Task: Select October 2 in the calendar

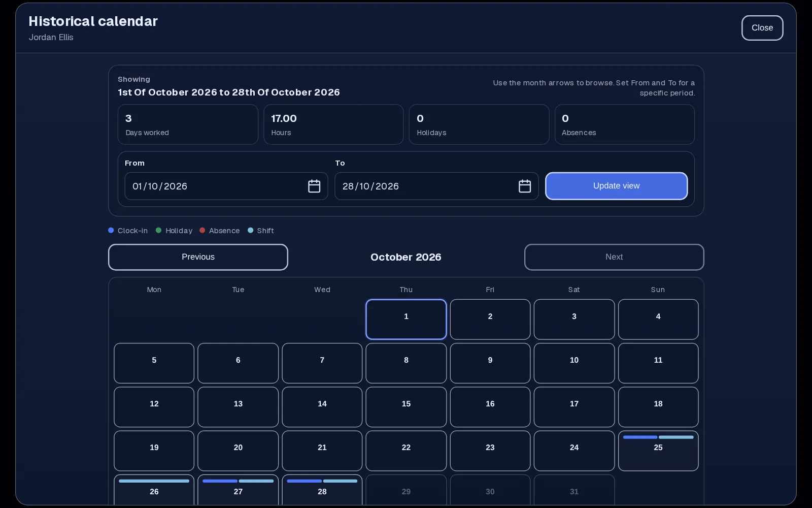Action: (490, 320)
